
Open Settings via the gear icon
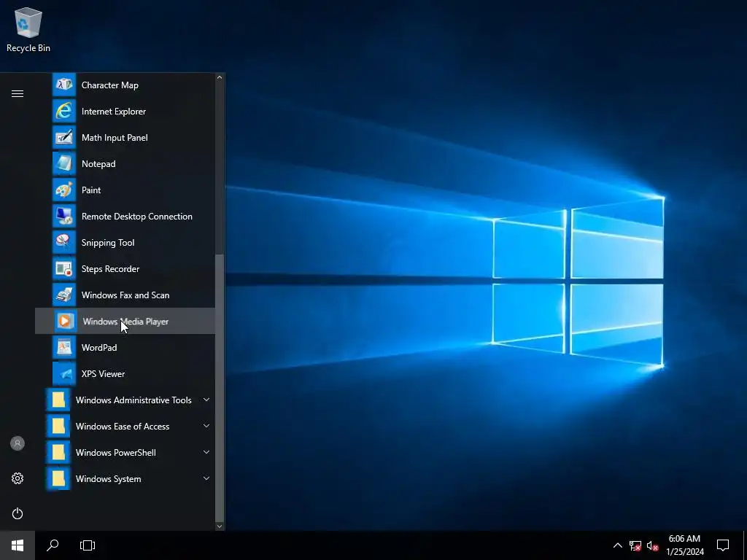coord(18,478)
